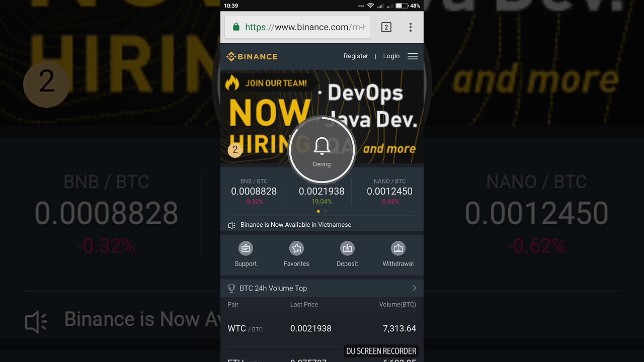Select the first ticker carousel dot
Viewport: 644px width, 362px height.
tap(318, 211)
